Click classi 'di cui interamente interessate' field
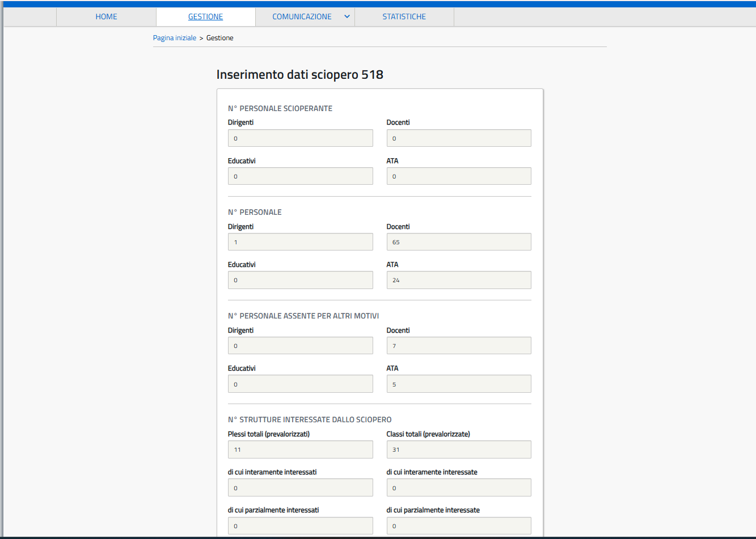The width and height of the screenshot is (756, 539). pos(458,488)
